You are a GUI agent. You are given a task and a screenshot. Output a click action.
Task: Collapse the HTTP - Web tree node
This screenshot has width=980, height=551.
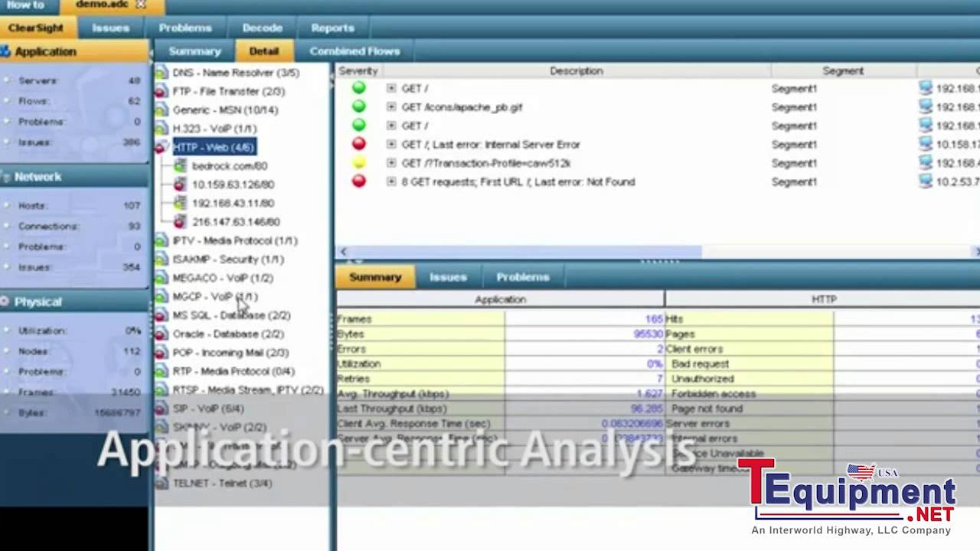click(161, 147)
